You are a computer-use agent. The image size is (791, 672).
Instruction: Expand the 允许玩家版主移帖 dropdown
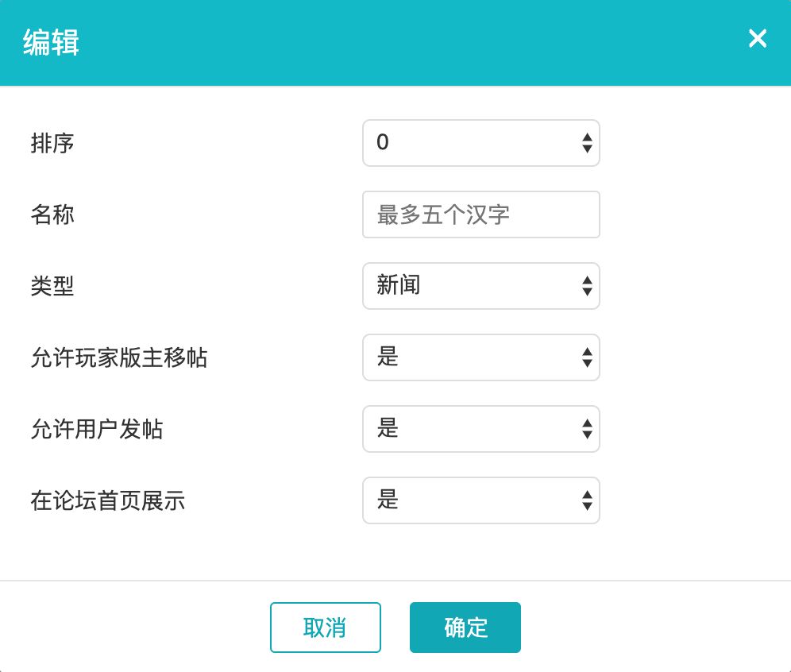coord(469,357)
